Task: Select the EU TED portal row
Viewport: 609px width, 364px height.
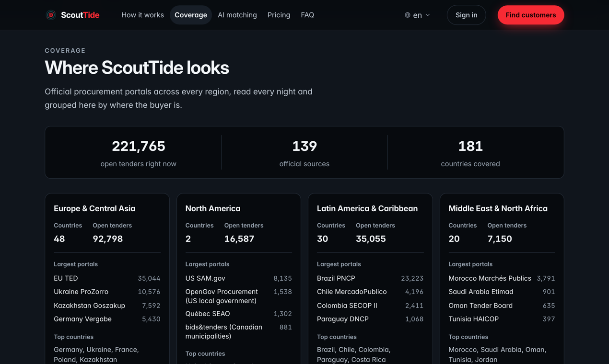Action: click(x=107, y=278)
